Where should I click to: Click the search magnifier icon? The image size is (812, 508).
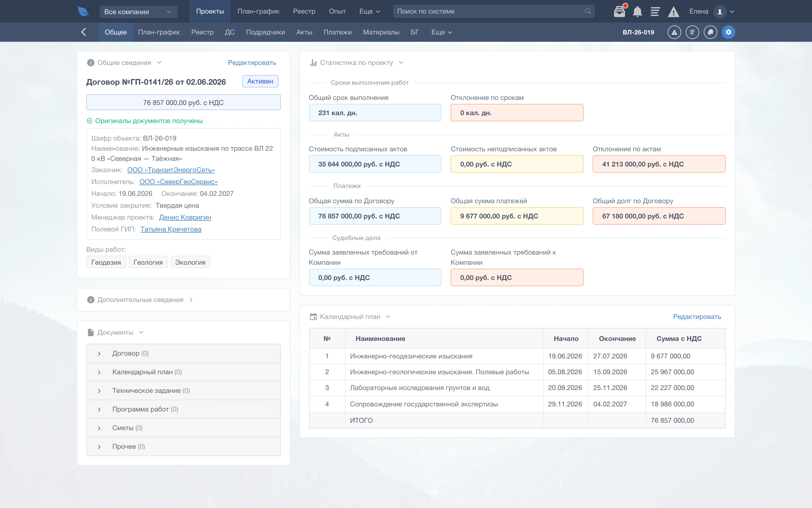588,11
